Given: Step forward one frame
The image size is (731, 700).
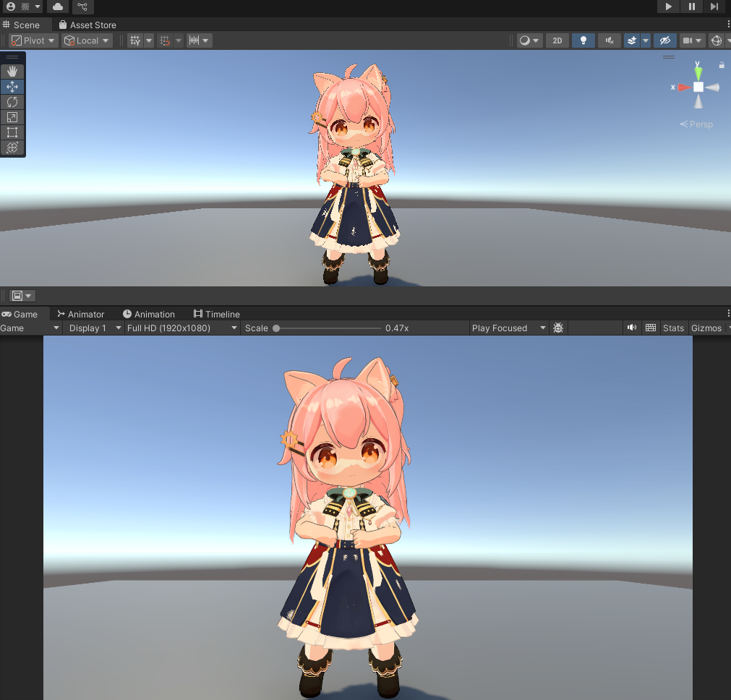Looking at the screenshot, I should pyautogui.click(x=714, y=7).
